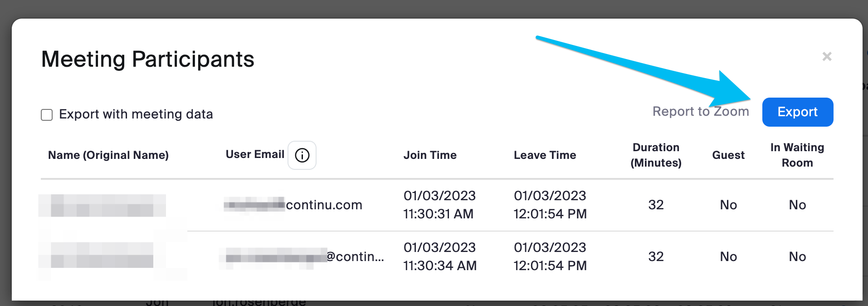The height and width of the screenshot is (306, 868).
Task: Click the Join Time column header
Action: click(430, 155)
